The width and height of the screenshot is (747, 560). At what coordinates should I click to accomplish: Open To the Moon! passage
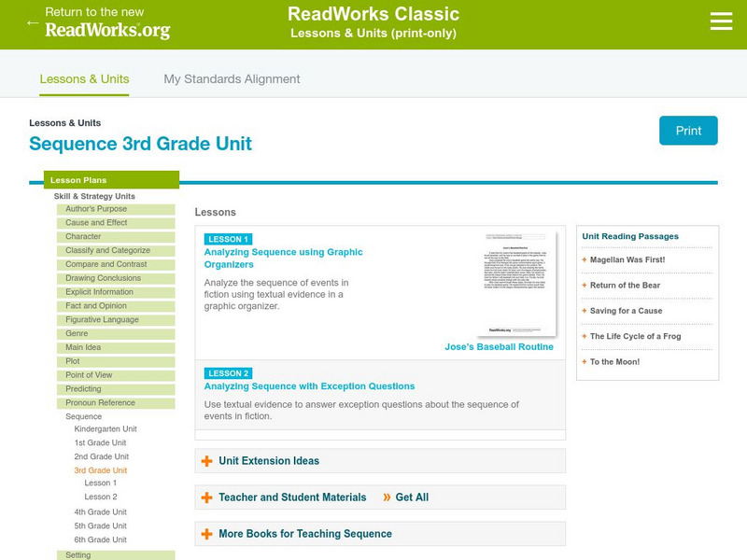tap(614, 362)
